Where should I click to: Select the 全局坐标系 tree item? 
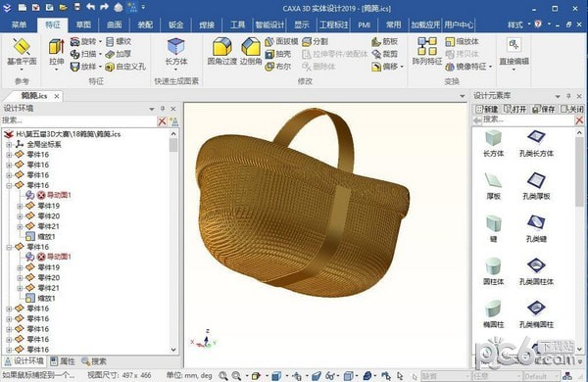pos(43,144)
